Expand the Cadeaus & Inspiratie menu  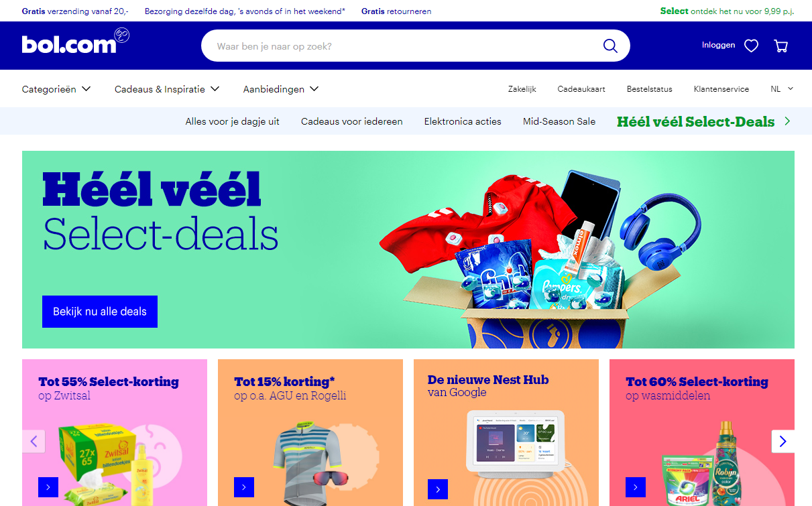point(167,89)
